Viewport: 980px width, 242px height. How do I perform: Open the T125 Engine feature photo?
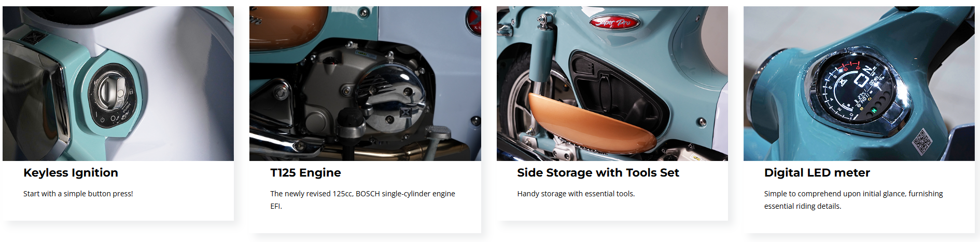[x=365, y=84]
